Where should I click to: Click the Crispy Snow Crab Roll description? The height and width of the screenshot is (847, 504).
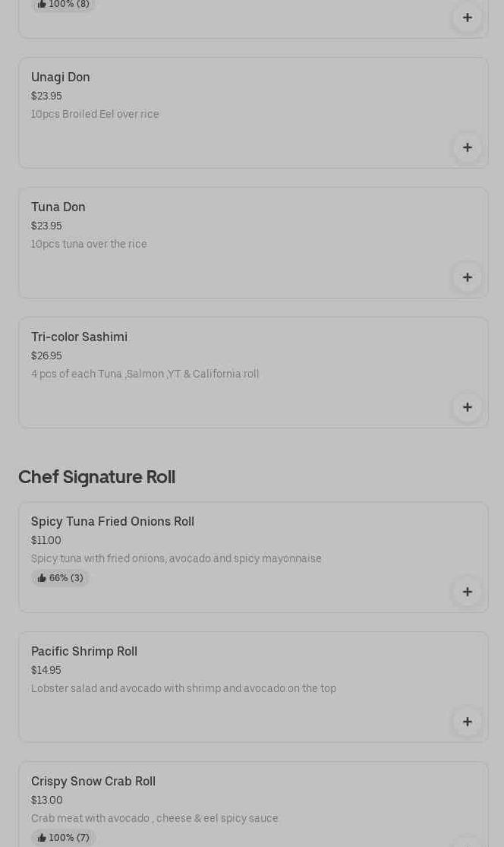(155, 818)
